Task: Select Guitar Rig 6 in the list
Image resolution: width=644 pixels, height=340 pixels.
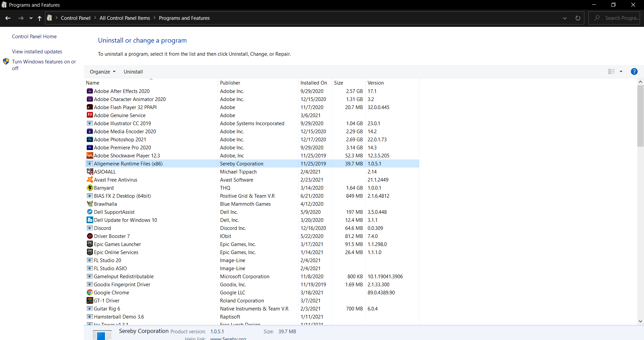Action: tap(252, 308)
